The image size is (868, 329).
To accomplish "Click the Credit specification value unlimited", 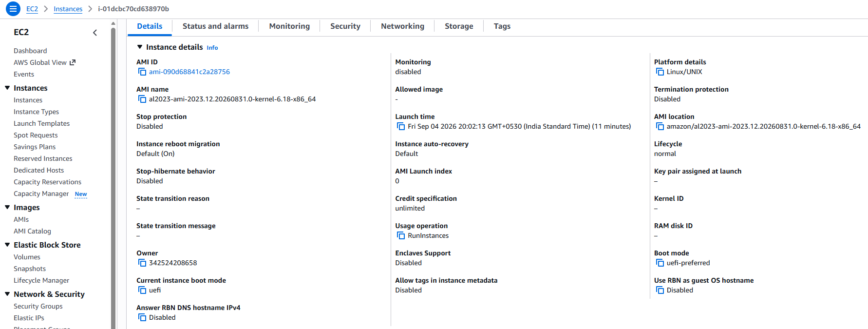I will [410, 208].
